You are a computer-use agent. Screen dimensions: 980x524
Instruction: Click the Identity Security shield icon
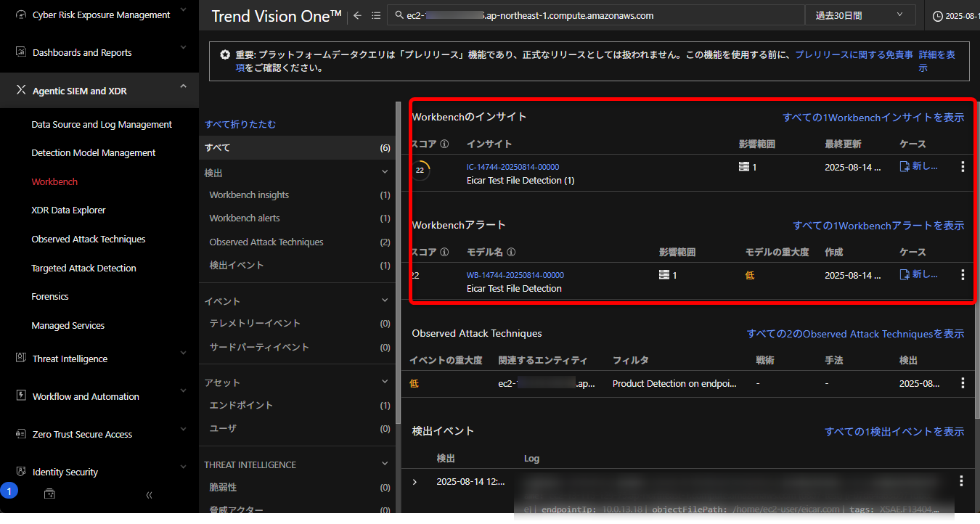coord(20,472)
